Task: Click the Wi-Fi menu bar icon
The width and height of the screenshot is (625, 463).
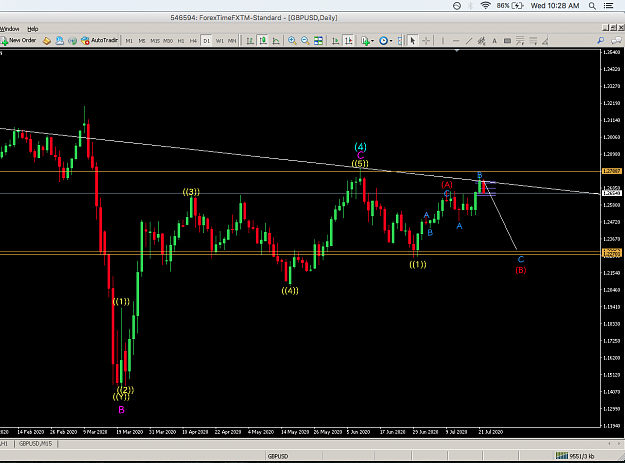Action: pyautogui.click(x=485, y=6)
